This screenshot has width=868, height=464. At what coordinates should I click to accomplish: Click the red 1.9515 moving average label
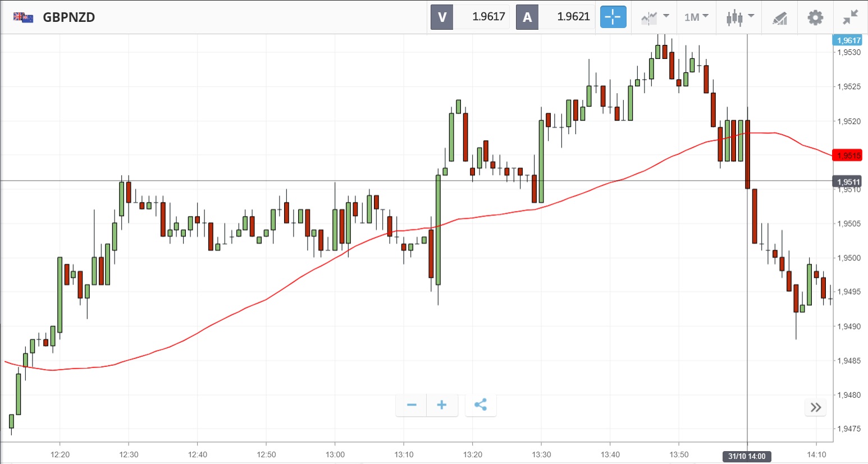click(848, 155)
